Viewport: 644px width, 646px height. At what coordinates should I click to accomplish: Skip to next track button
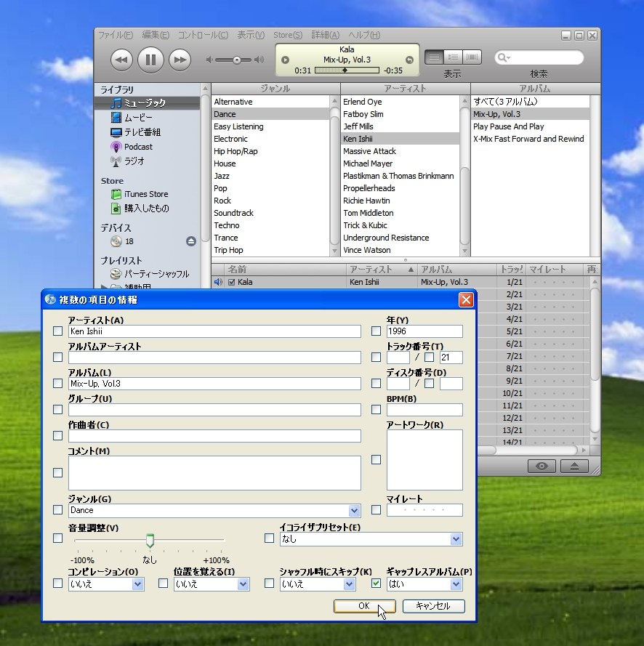coord(180,60)
